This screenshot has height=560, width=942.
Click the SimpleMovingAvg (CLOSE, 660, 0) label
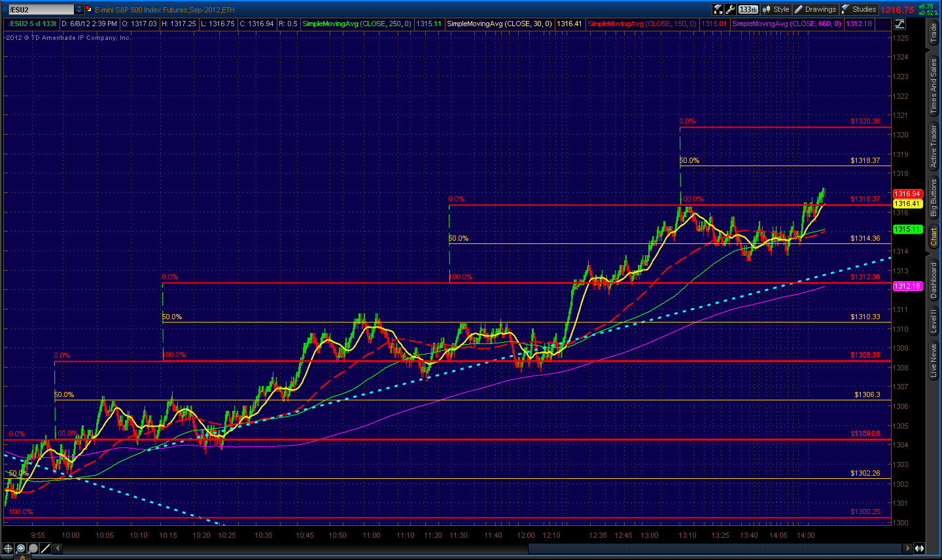(x=786, y=24)
